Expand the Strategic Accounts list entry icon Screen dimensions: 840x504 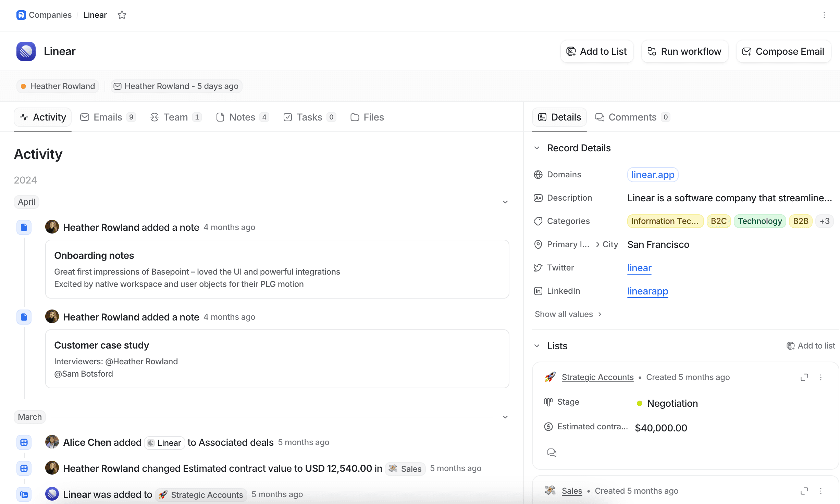coord(804,377)
